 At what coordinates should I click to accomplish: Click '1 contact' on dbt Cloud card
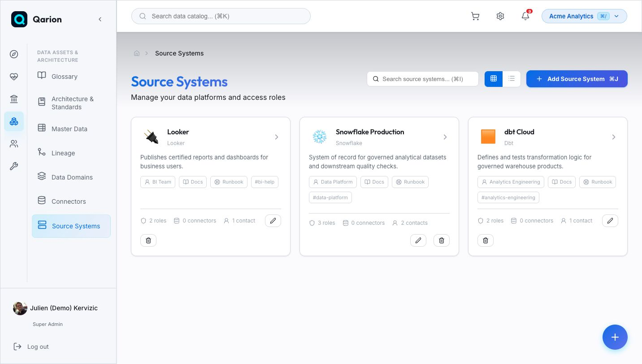(x=577, y=221)
